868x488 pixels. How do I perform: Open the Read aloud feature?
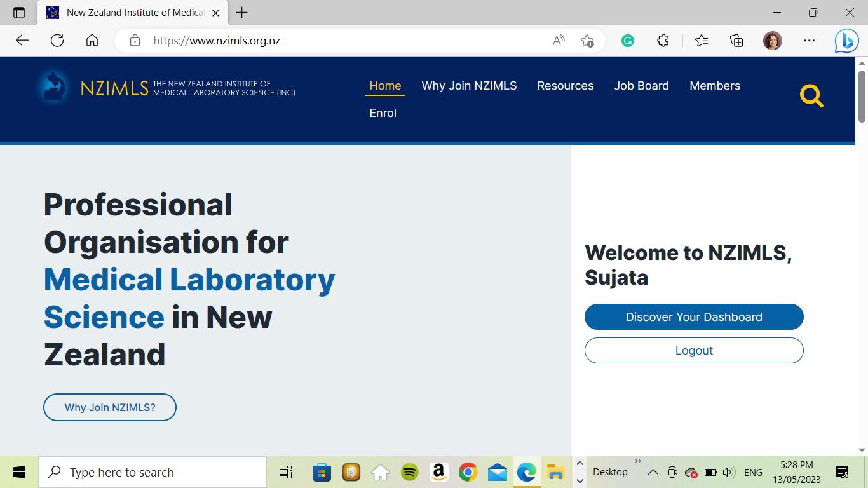pos(559,41)
